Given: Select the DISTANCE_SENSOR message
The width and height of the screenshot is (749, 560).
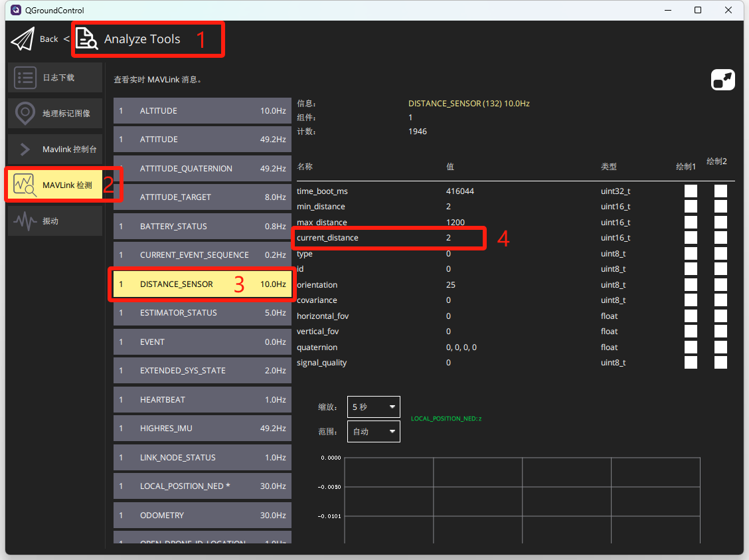Looking at the screenshot, I should 202,284.
